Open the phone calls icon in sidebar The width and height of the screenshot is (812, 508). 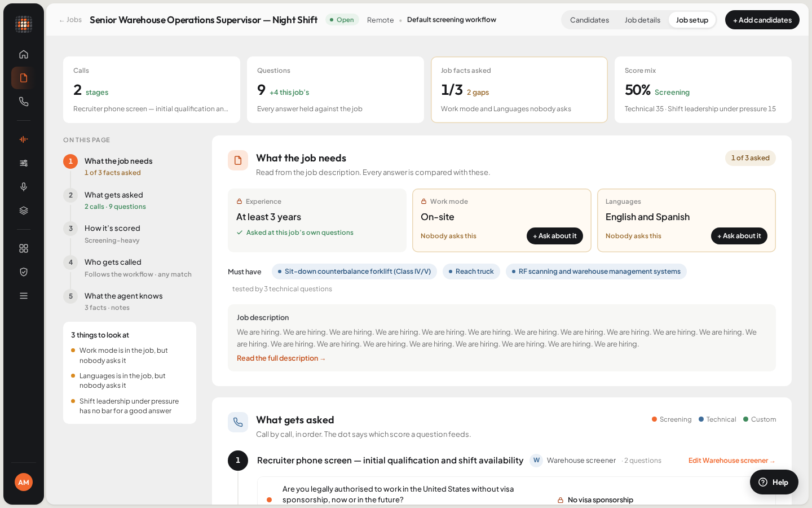tap(24, 102)
